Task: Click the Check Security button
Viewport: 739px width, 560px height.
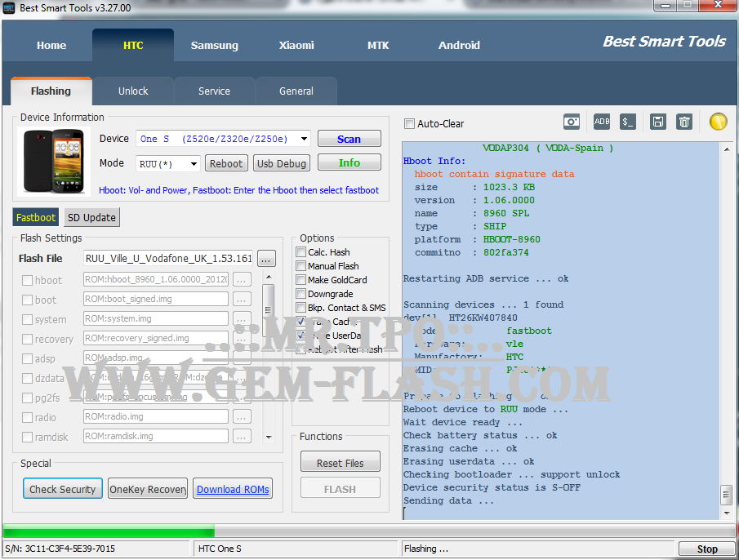Action: (63, 489)
